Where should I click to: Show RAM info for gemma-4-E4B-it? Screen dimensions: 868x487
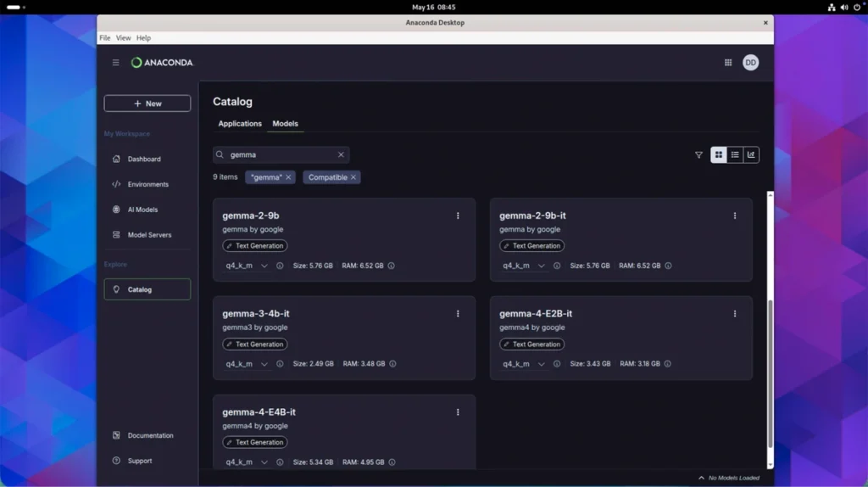click(x=392, y=462)
